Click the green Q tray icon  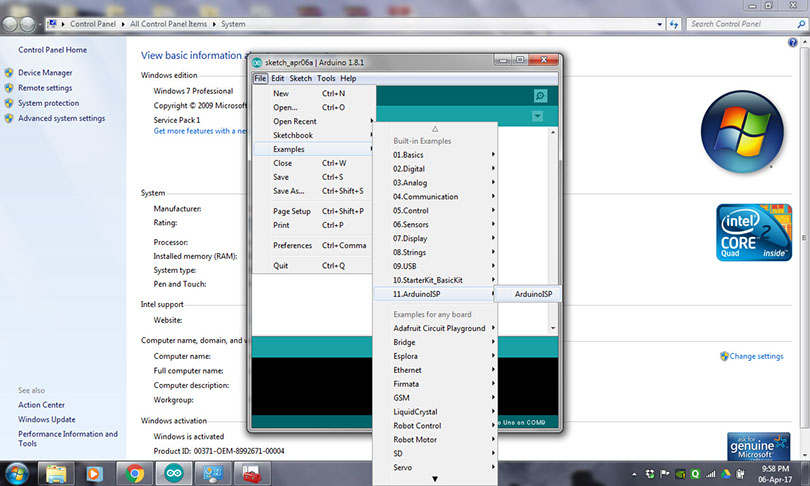pos(695,473)
